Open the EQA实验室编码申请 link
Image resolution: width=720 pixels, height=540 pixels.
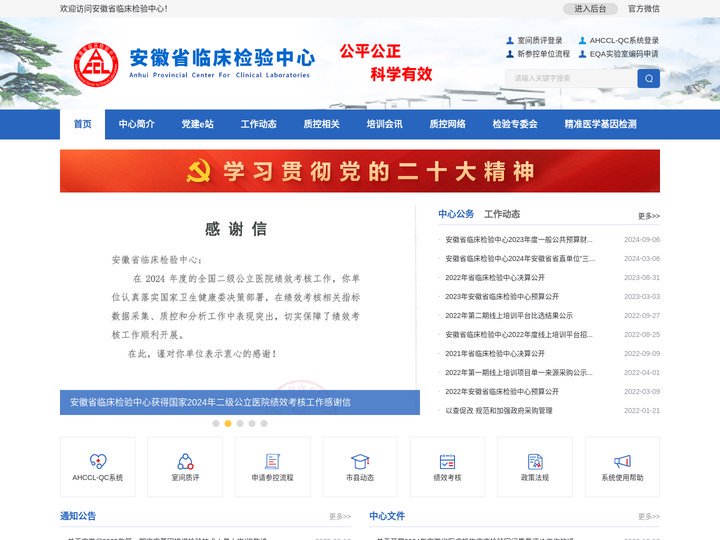pos(624,54)
